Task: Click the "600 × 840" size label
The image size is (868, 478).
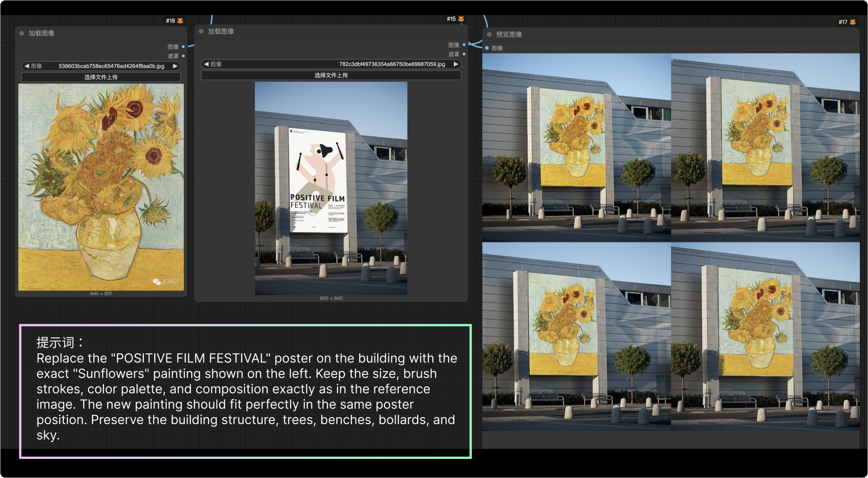Action: click(x=331, y=298)
